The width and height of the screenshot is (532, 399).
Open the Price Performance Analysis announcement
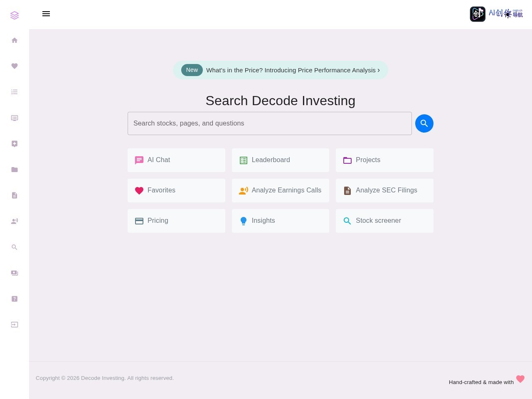281,70
